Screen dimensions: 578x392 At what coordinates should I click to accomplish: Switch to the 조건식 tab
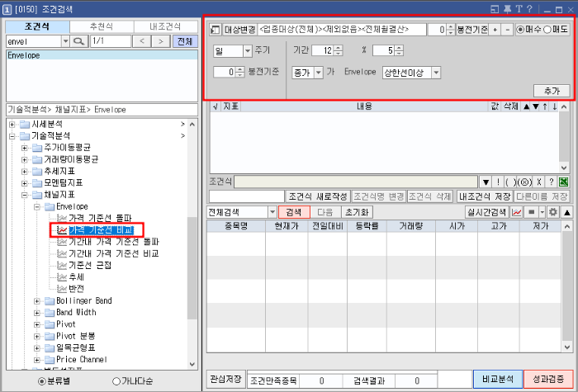click(37, 27)
